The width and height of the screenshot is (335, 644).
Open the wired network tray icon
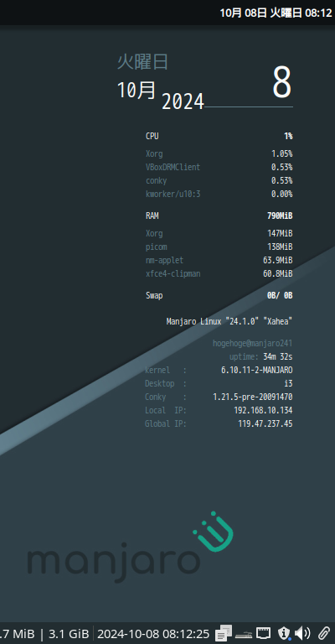coord(264,633)
